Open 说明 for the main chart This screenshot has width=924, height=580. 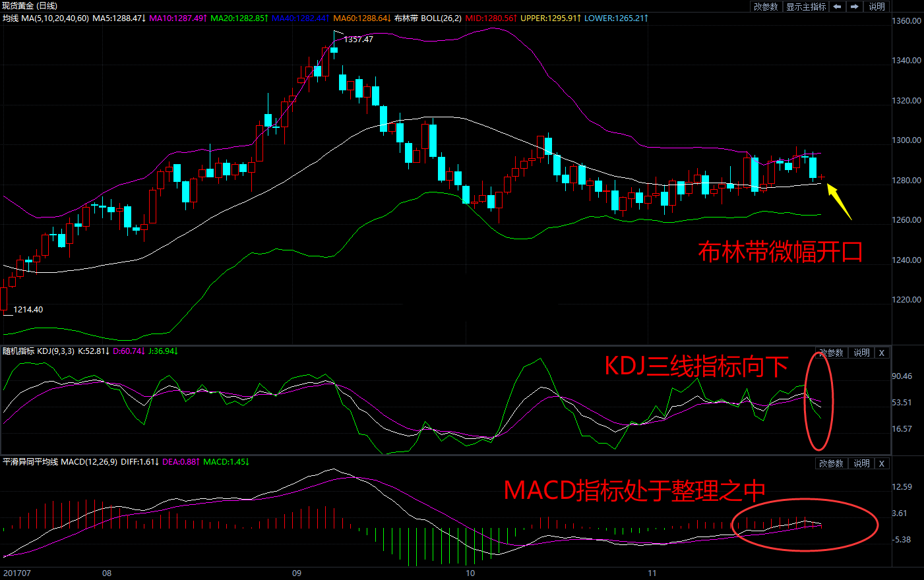(877, 7)
